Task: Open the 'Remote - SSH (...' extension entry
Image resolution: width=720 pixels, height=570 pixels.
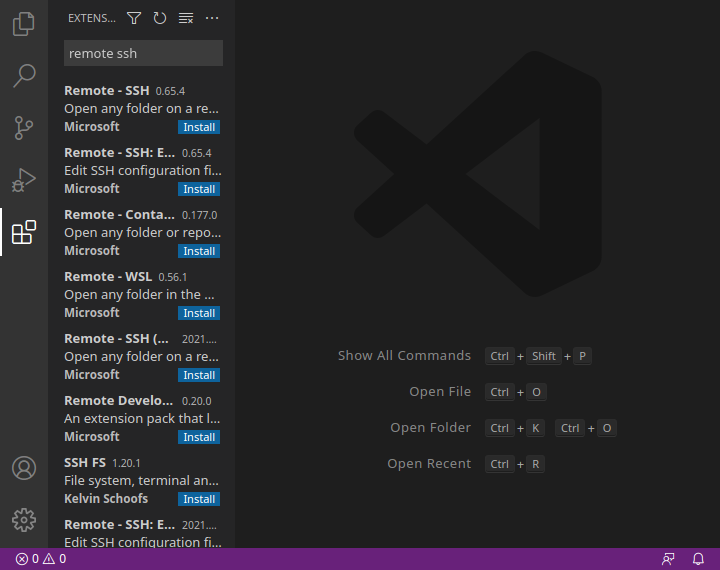Action: click(142, 356)
